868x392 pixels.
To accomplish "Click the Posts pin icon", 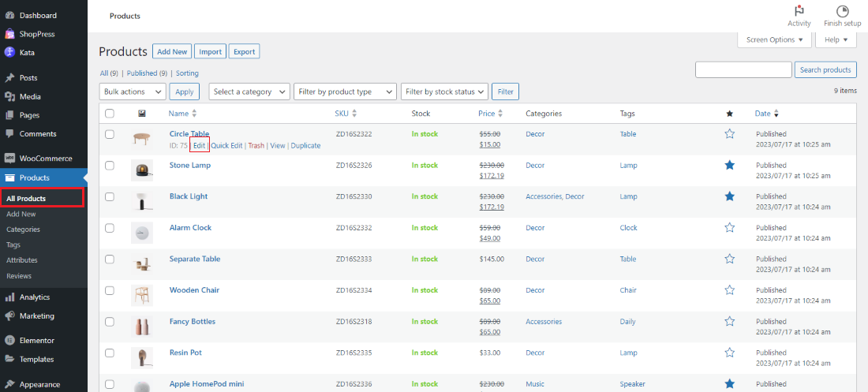I will pyautogui.click(x=9, y=78).
